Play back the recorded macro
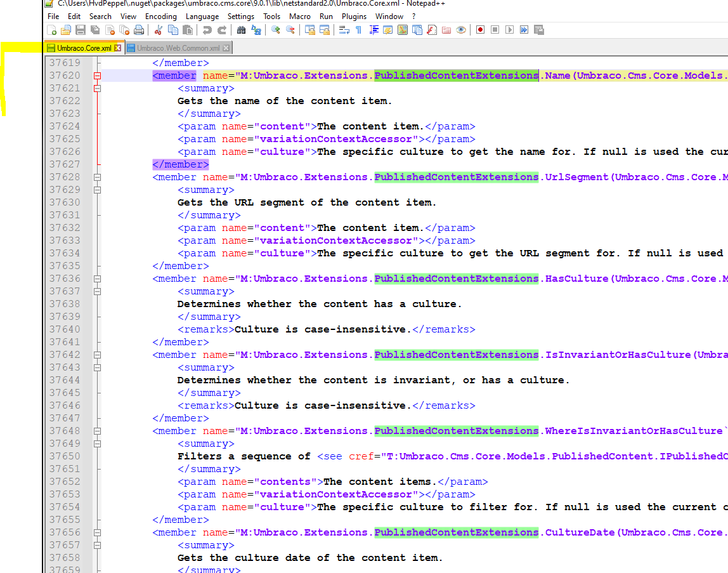The image size is (728, 573). pos(509,30)
